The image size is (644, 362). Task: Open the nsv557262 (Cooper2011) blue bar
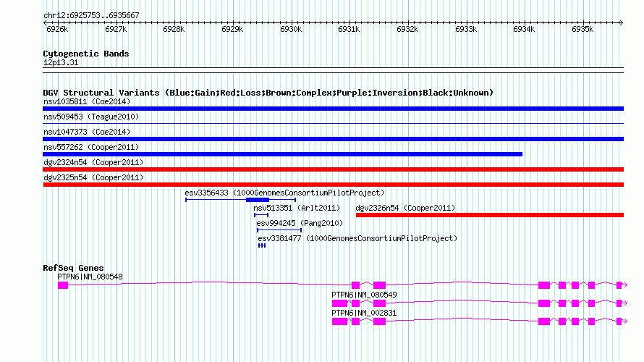coord(283,154)
